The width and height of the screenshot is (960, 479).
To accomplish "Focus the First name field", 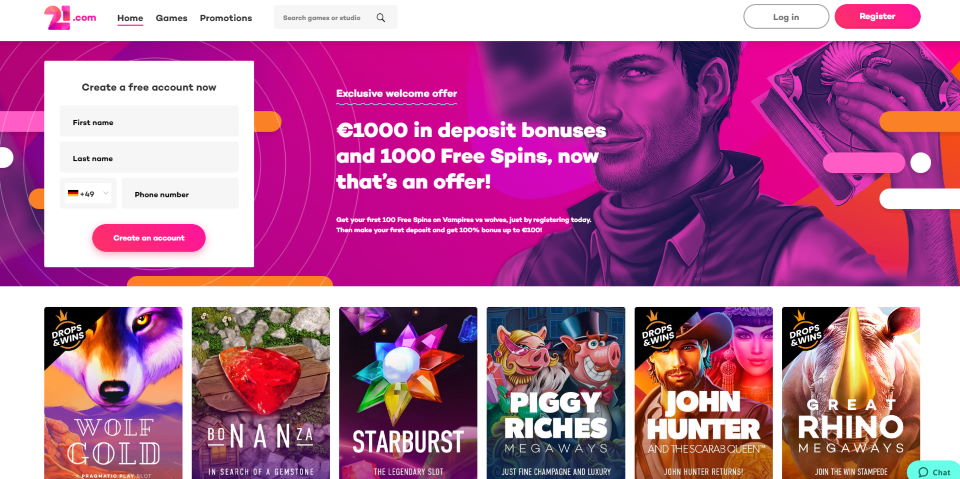I will 149,121.
